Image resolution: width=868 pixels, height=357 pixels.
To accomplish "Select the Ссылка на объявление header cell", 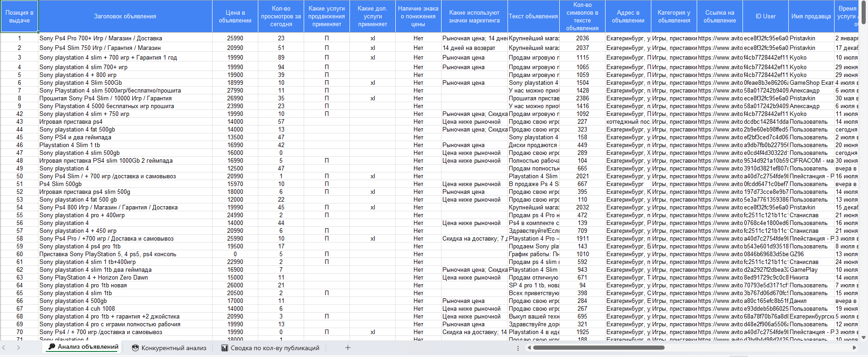I will click(720, 16).
